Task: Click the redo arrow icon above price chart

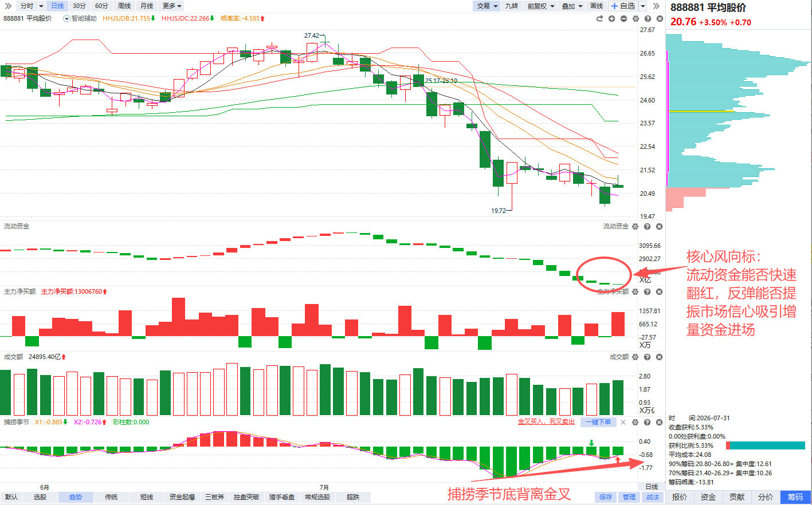Action: tap(599, 19)
